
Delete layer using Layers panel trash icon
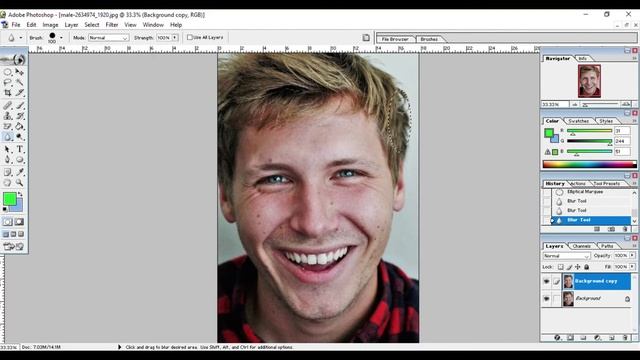tap(625, 338)
